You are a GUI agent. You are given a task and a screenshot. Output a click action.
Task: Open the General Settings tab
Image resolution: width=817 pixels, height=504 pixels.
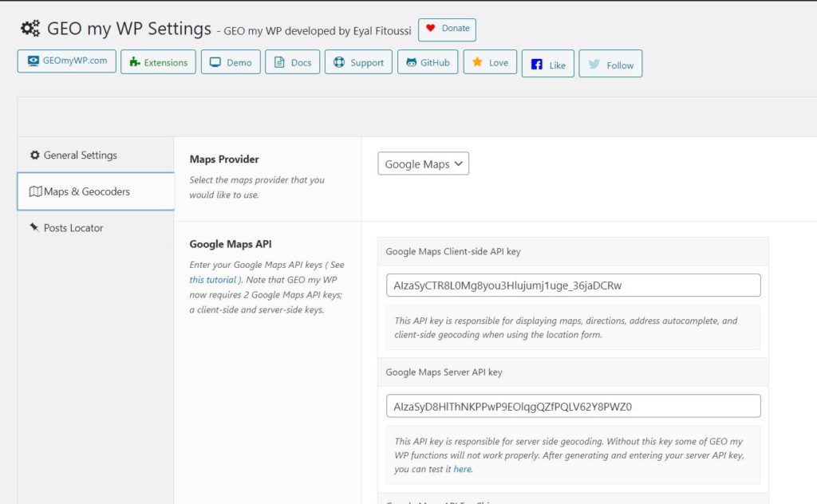80,155
